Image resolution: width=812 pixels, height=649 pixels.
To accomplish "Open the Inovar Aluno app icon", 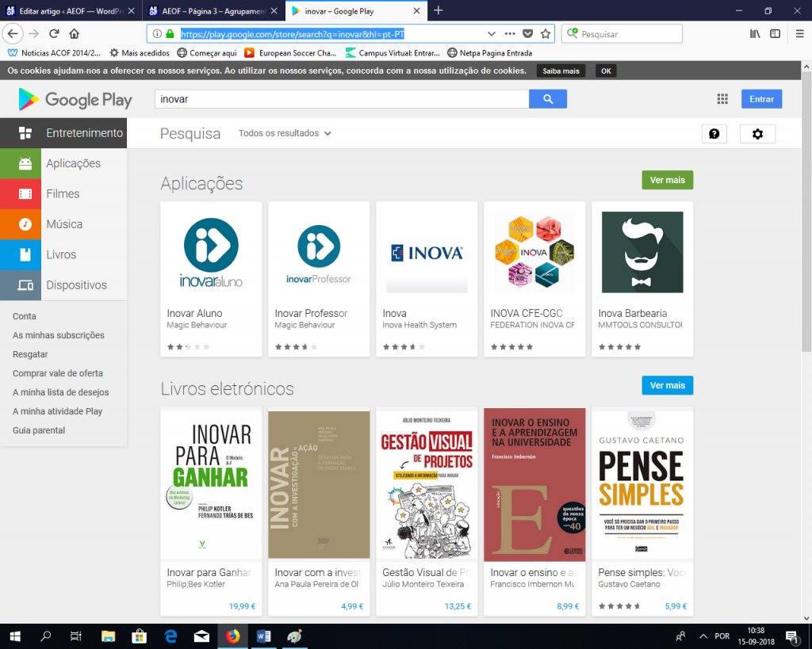I will pyautogui.click(x=211, y=253).
